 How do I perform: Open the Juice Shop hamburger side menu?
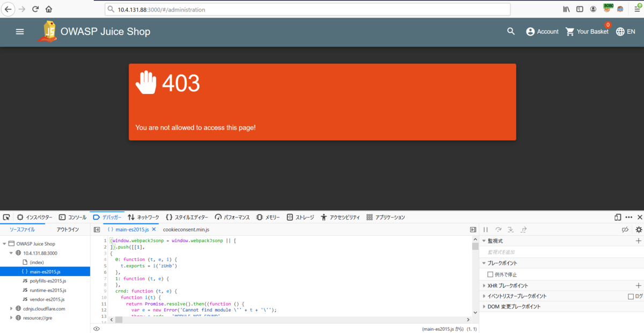tap(20, 32)
